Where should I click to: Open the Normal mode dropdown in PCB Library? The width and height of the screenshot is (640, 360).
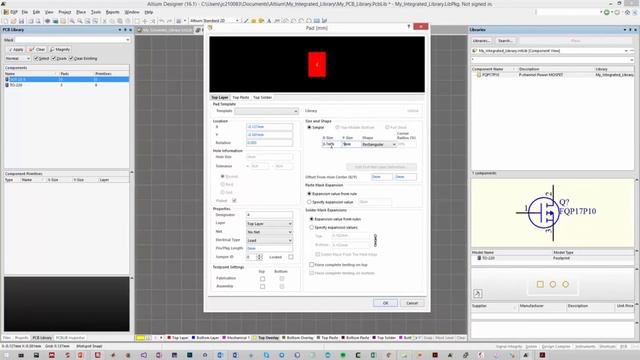(18, 59)
